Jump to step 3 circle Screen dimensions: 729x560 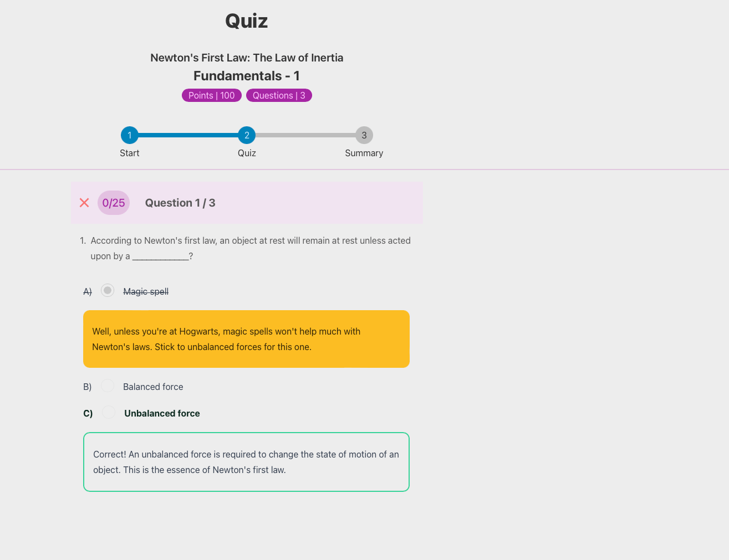364,135
